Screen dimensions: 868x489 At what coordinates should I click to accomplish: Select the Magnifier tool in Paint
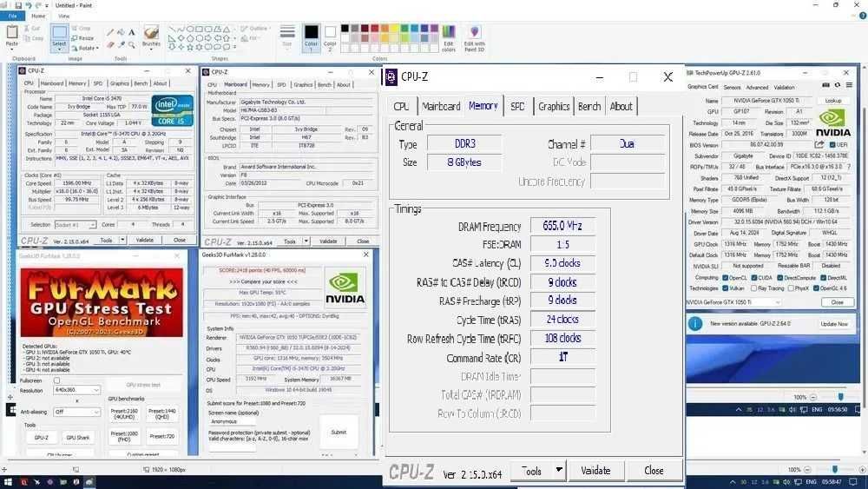pyautogui.click(x=132, y=45)
